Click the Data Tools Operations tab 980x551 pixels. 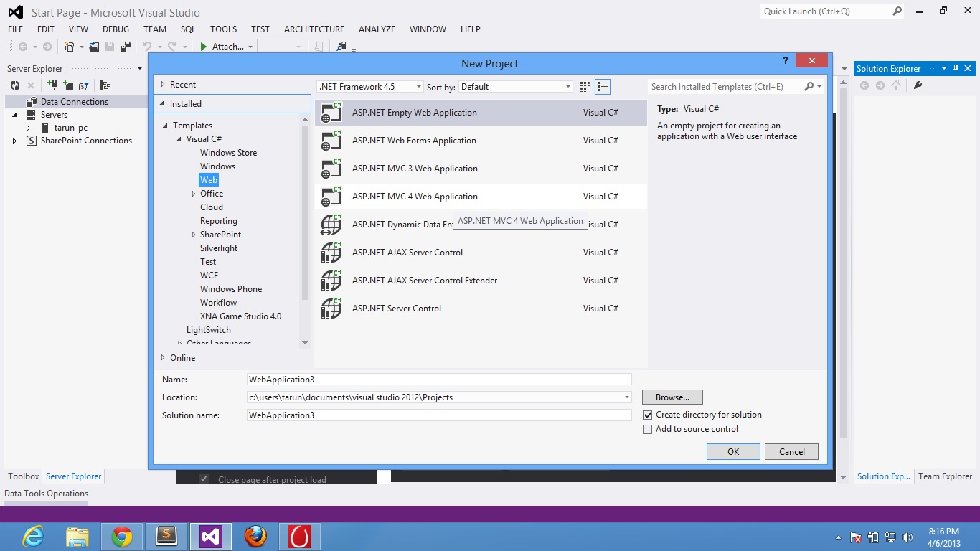click(x=47, y=494)
